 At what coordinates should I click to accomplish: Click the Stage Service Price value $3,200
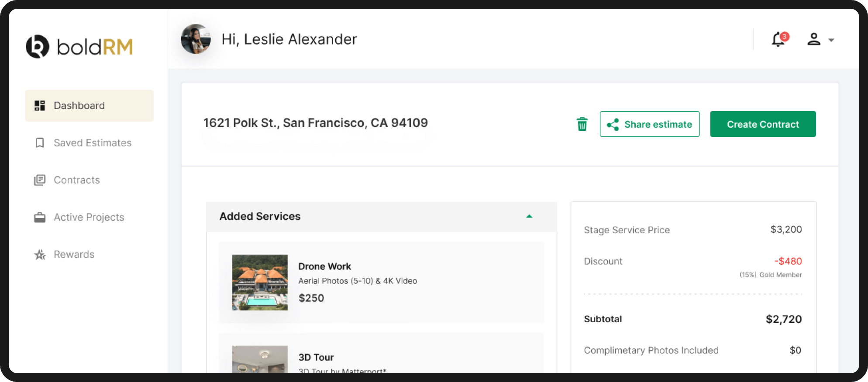coord(786,229)
